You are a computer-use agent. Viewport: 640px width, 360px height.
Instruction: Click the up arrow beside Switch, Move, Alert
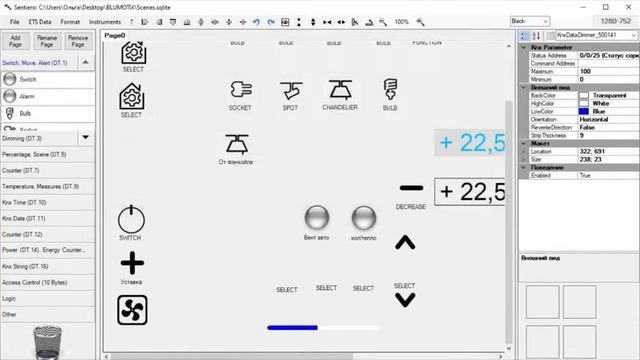85,62
